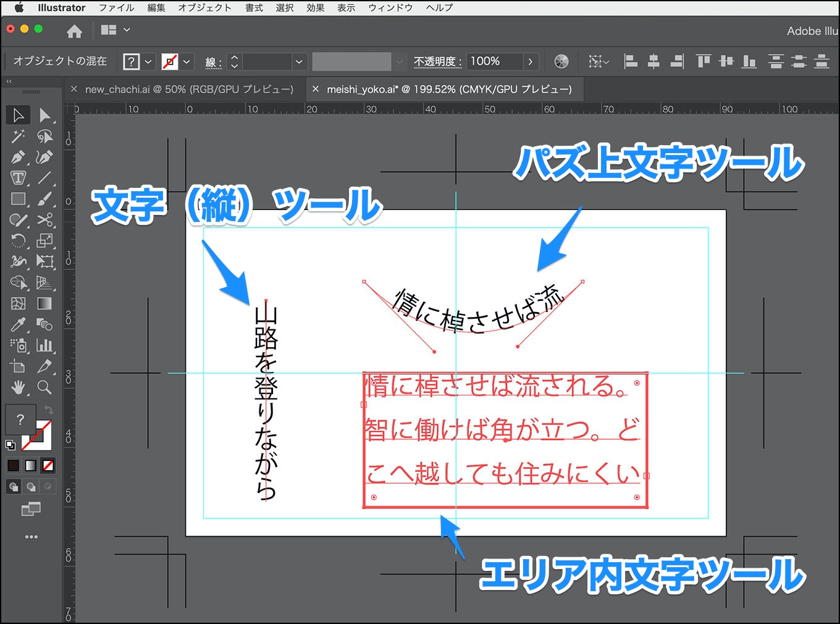The width and height of the screenshot is (840, 624).
Task: Swap fill and stroke colors
Action: click(x=48, y=410)
